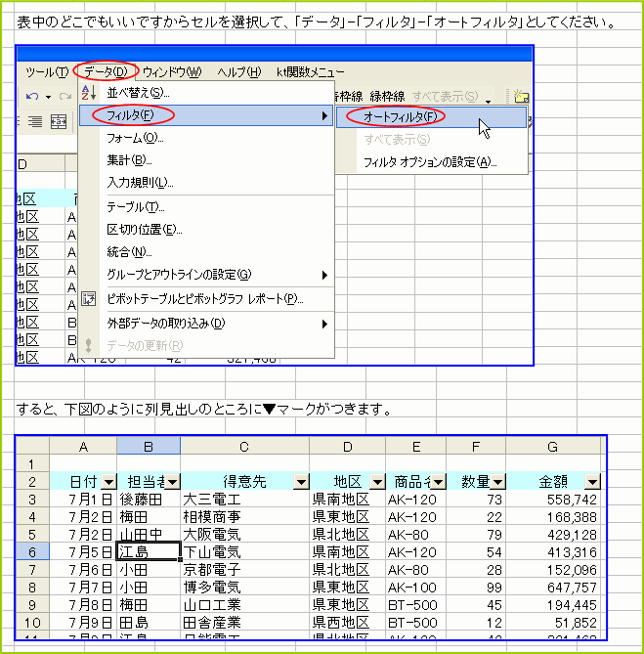Viewport: 644px width, 654px height.
Task: Click the merge and center icon
Action: click(59, 122)
